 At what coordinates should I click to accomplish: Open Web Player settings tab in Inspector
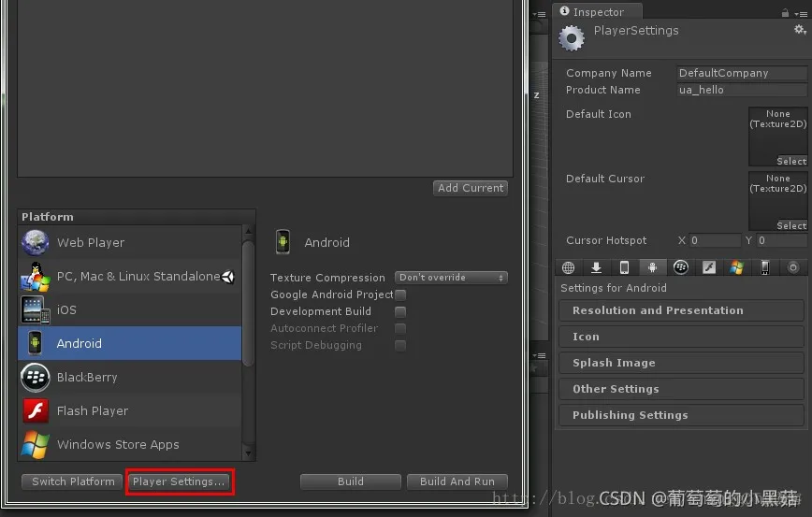(x=568, y=267)
